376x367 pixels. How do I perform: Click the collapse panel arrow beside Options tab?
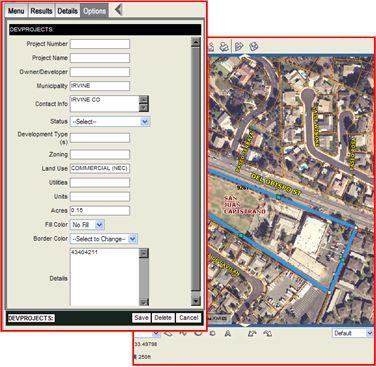[118, 10]
